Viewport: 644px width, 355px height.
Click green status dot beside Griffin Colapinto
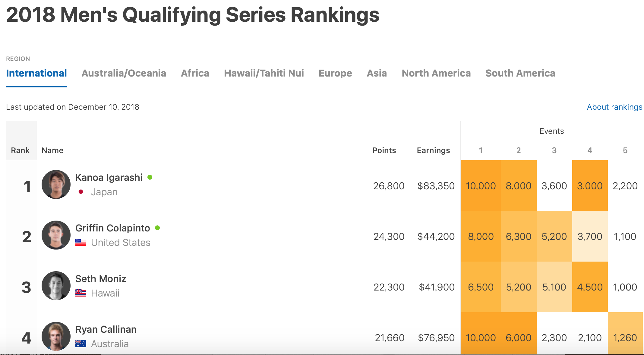tap(157, 228)
